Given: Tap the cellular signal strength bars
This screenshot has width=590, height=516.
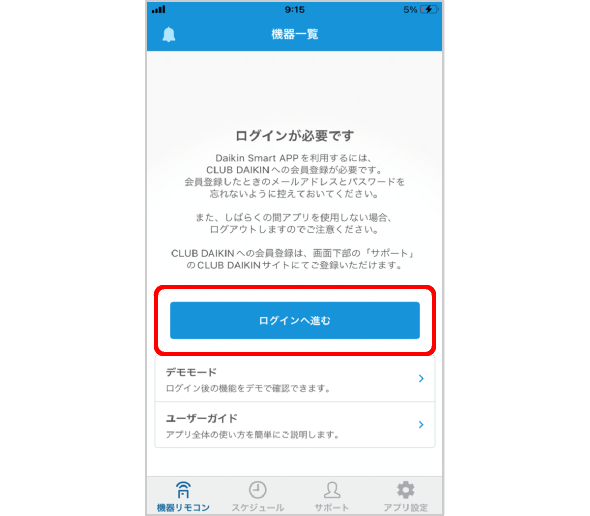Looking at the screenshot, I should click(158, 9).
